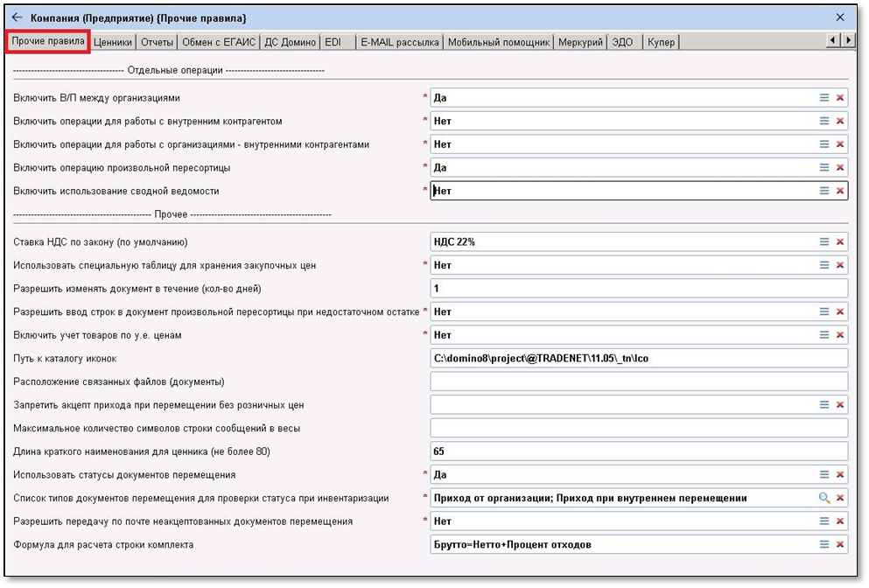This screenshot has height=588, width=869.
Task: Click label 'Ставка НДС по закону (по умолчанию)'
Action: (101, 242)
